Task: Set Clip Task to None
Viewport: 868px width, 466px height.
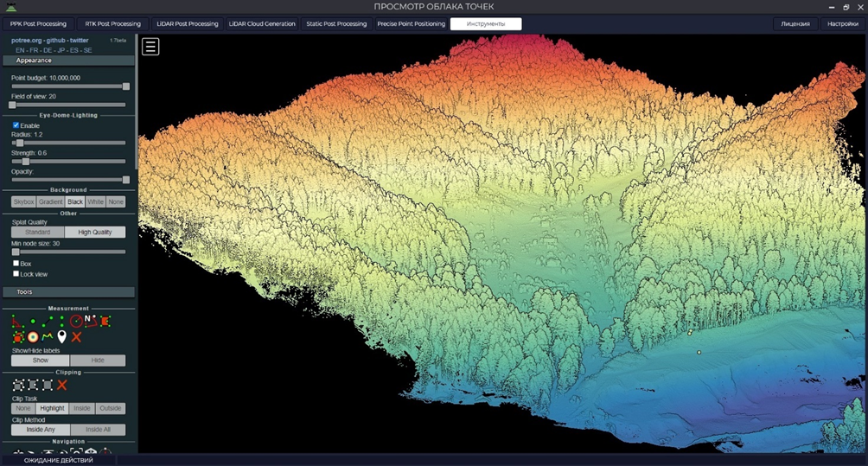Action: click(23, 408)
